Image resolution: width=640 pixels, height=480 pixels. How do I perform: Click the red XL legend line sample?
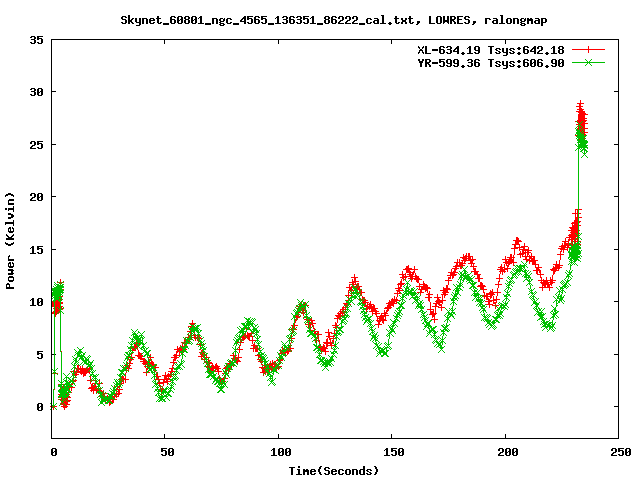point(588,50)
